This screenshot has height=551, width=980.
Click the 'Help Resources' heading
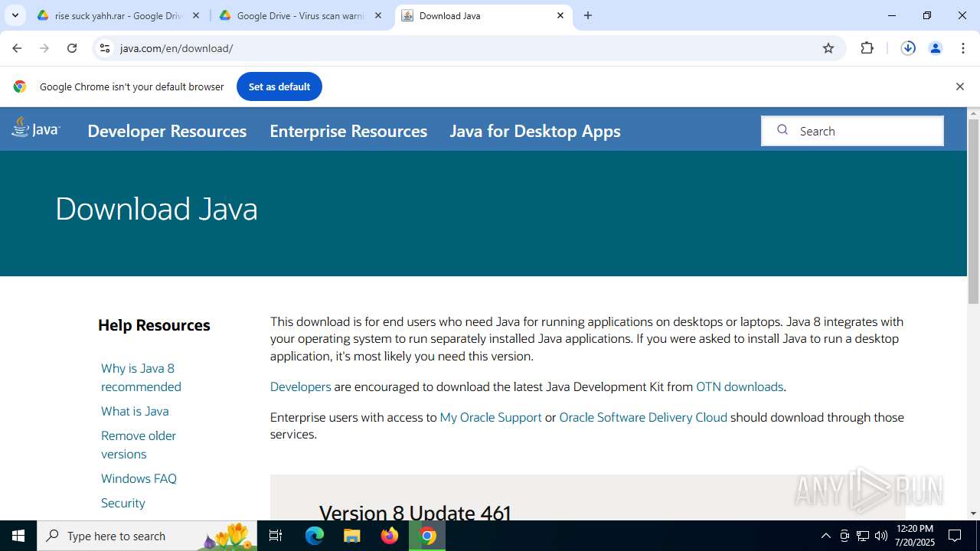[x=154, y=325]
